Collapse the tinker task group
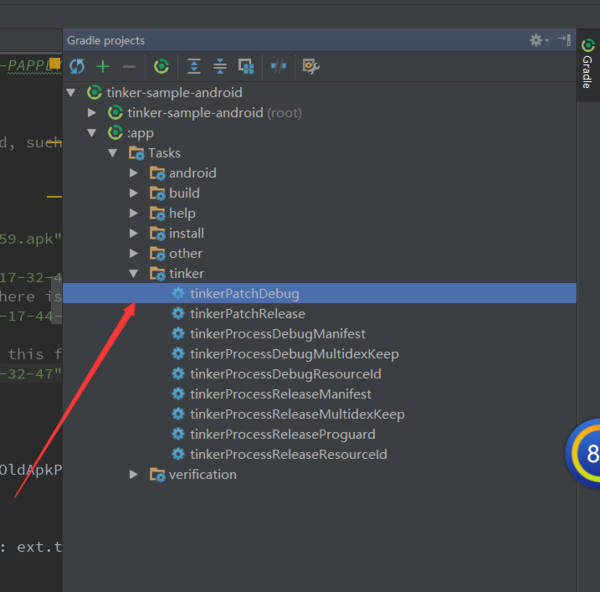The width and height of the screenshot is (600, 592). point(133,274)
